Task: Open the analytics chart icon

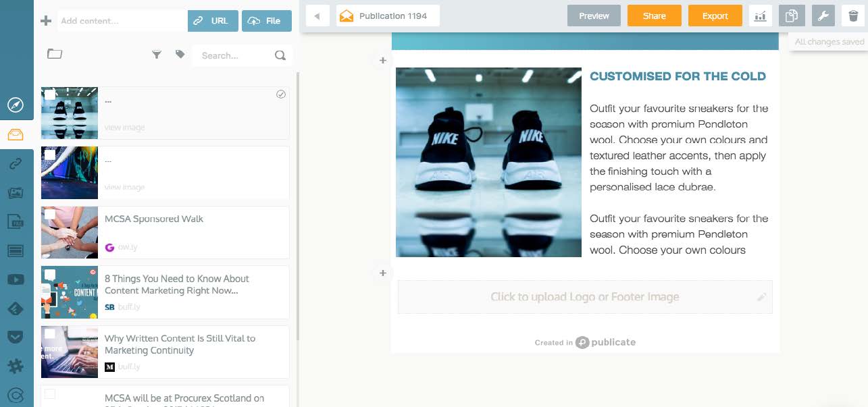Action: coord(761,16)
